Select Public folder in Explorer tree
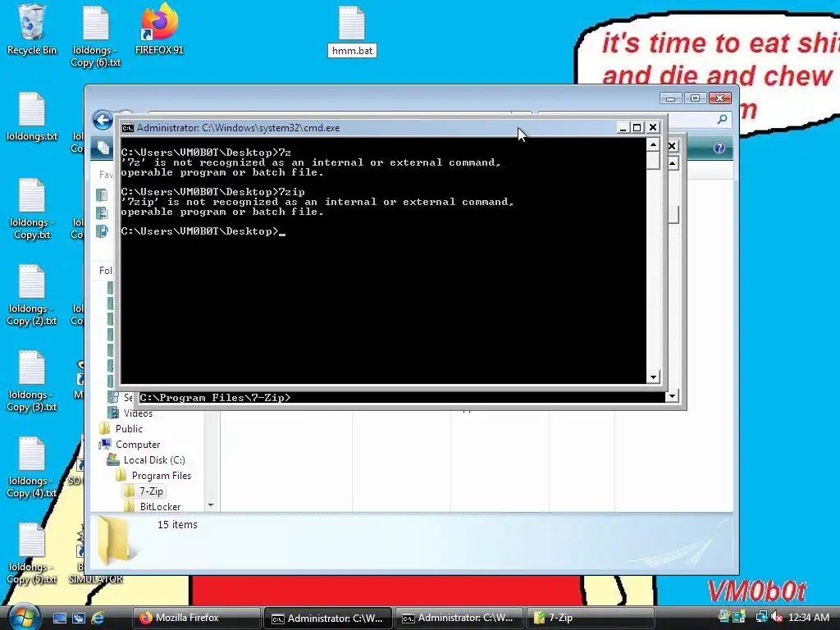This screenshot has height=630, width=840. coord(129,428)
